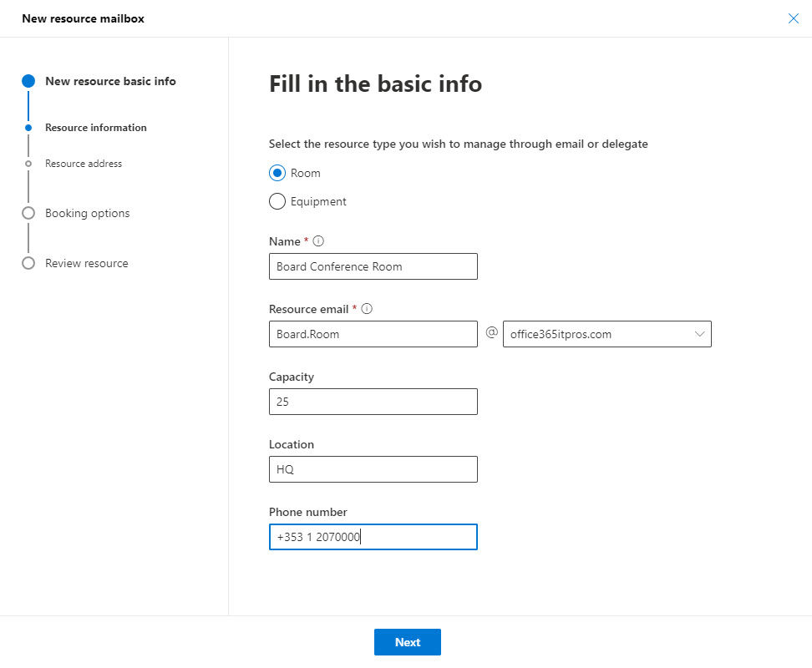Close the New resource mailbox panel

pyautogui.click(x=793, y=18)
